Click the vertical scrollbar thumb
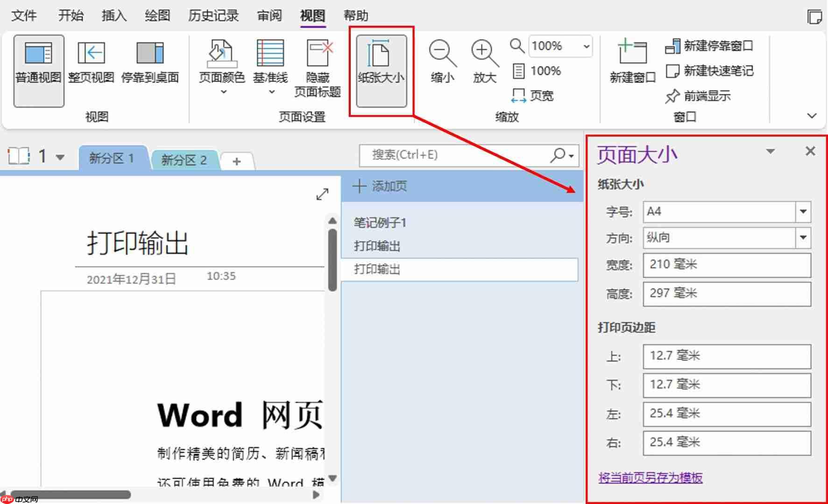Screen dimensions: 828x504 [333, 259]
